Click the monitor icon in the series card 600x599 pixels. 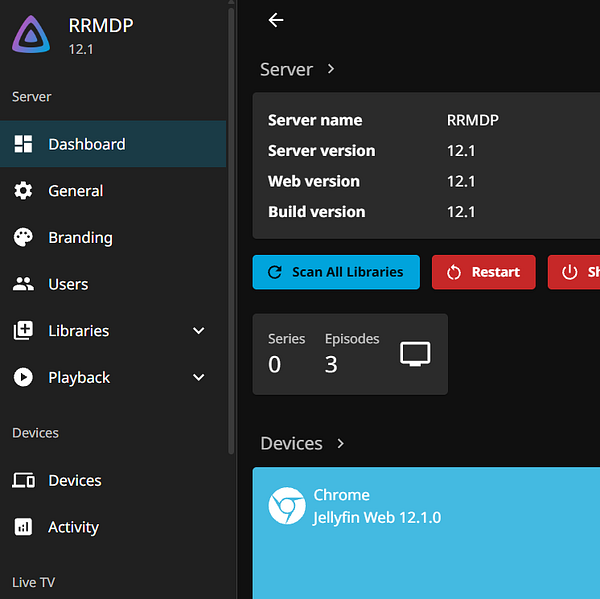tap(415, 354)
